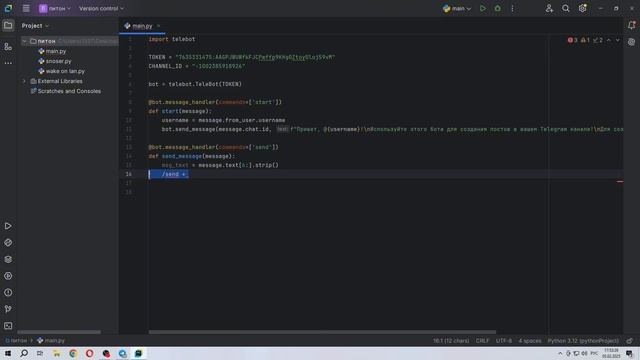Click the warnings count indicator
The height and width of the screenshot is (360, 640).
coord(585,40)
